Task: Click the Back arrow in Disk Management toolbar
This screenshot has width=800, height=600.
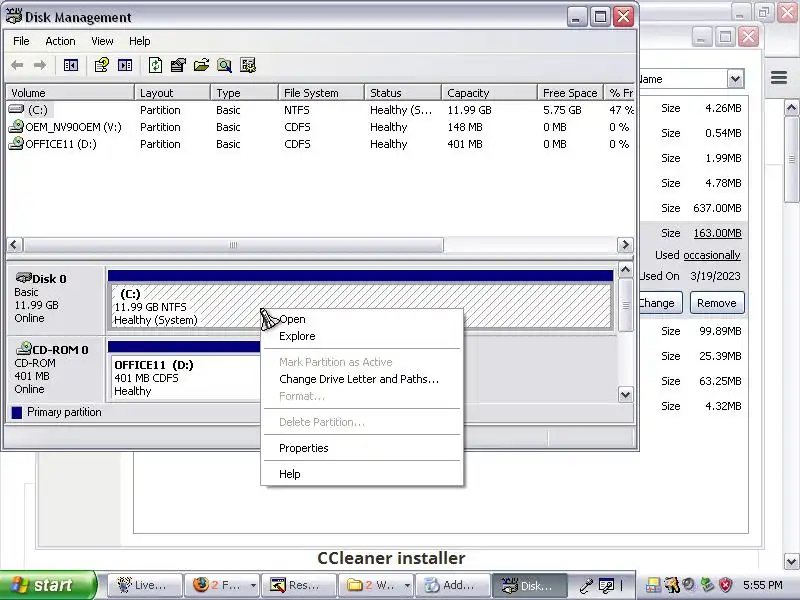Action: tap(17, 65)
